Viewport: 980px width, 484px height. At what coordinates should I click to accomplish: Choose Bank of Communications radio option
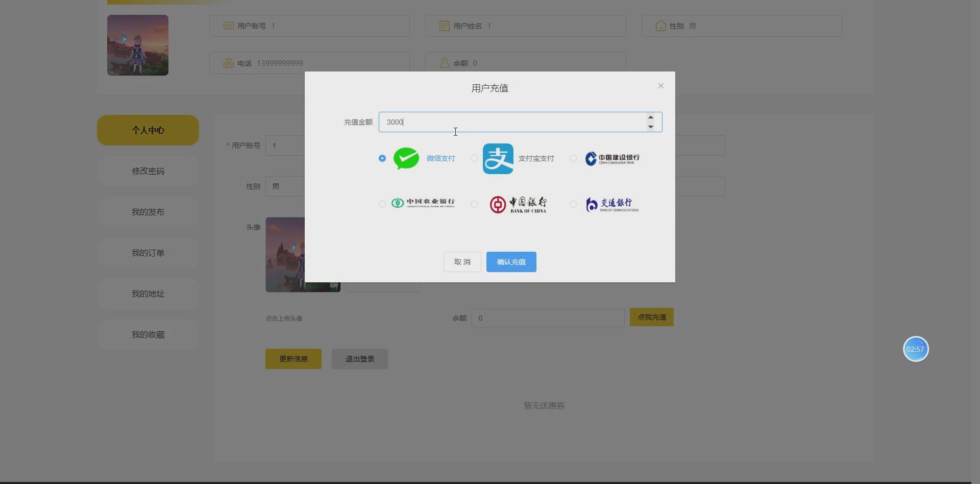(x=573, y=204)
